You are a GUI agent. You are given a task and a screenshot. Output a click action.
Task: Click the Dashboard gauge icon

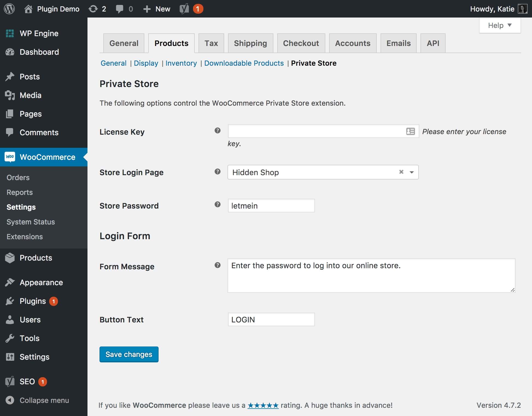click(10, 52)
